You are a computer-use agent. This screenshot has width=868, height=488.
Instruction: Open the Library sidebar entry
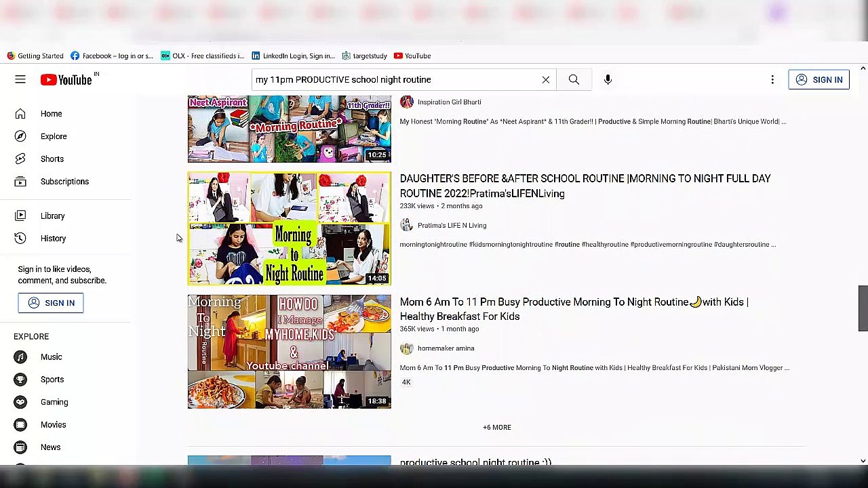click(52, 216)
